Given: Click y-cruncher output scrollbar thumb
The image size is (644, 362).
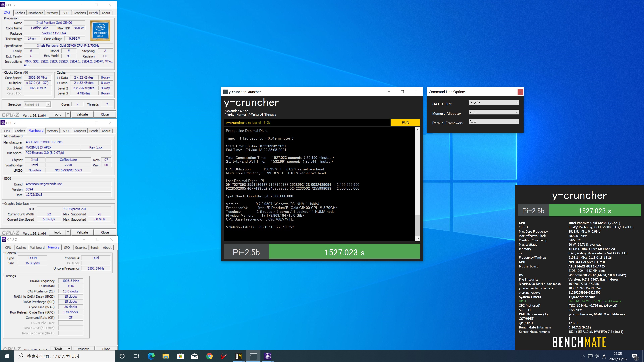Looking at the screenshot, I should 417,225.
